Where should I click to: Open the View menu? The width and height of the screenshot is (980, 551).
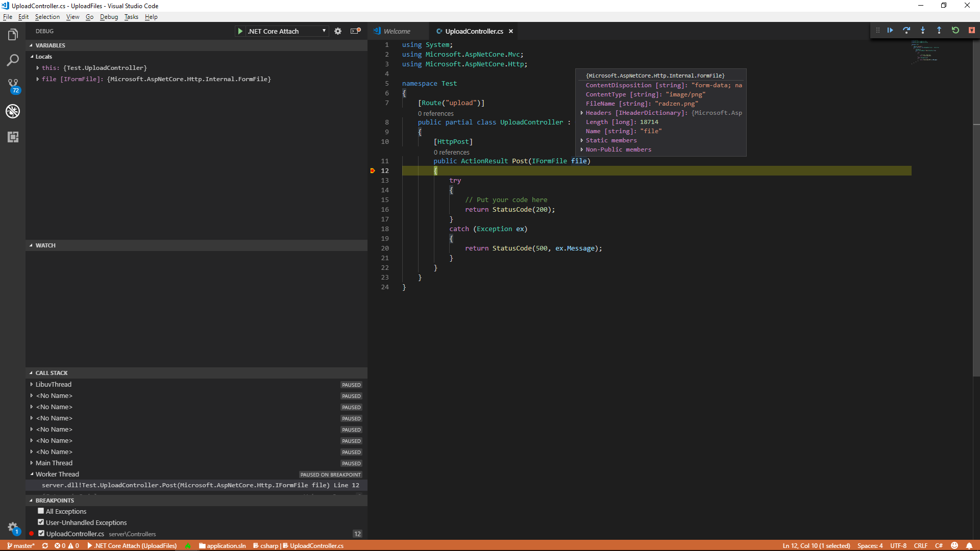[72, 17]
